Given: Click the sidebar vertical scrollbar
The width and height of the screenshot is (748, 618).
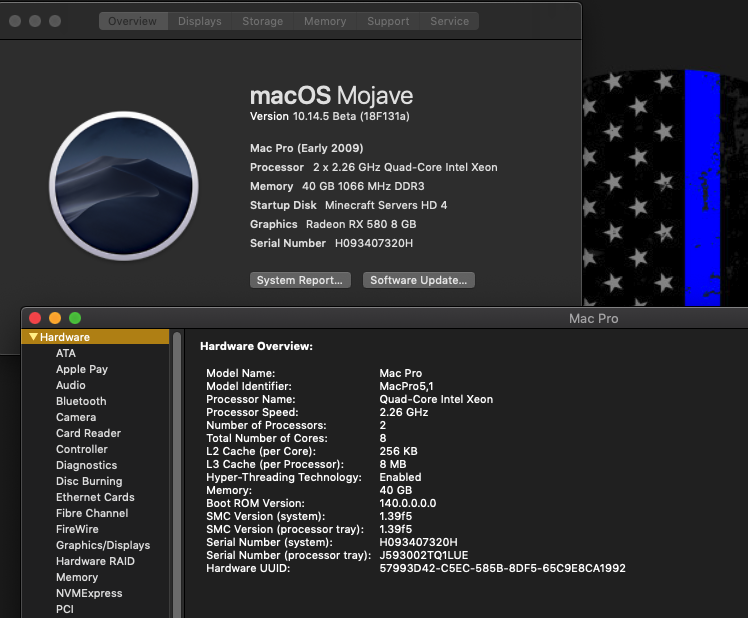Looking at the screenshot, I should click(x=177, y=475).
